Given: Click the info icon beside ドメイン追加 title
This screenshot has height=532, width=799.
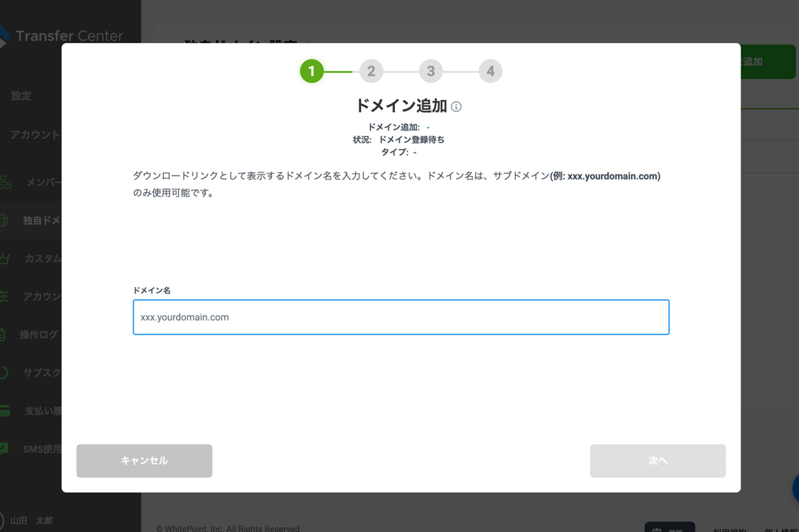Looking at the screenshot, I should tap(456, 106).
